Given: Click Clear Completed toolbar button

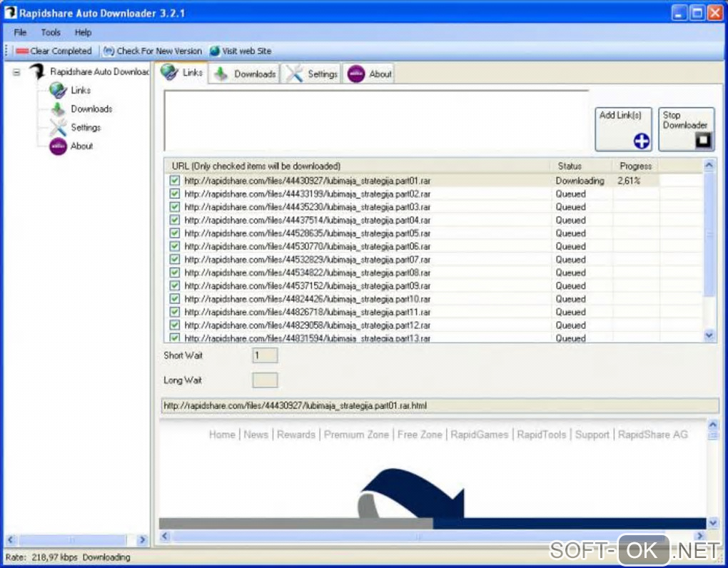Looking at the screenshot, I should (54, 51).
